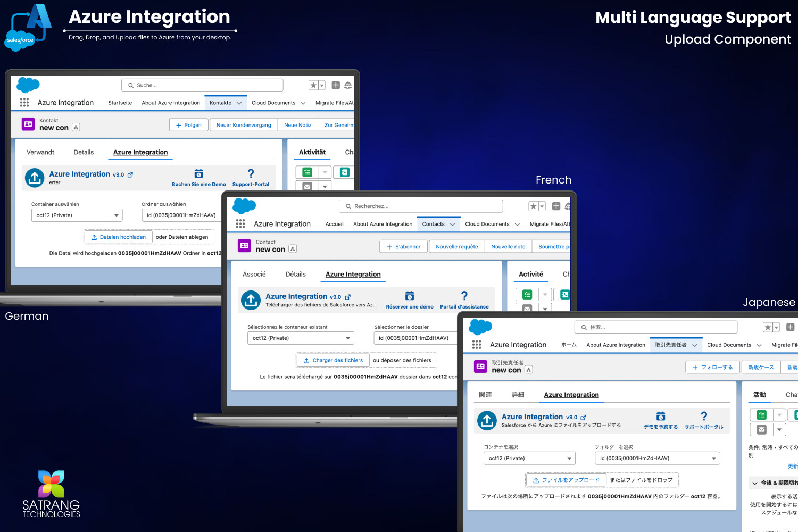Click the Azure Integration upload-cloud icon in French window
This screenshot has height=532, width=798.
[x=251, y=300]
